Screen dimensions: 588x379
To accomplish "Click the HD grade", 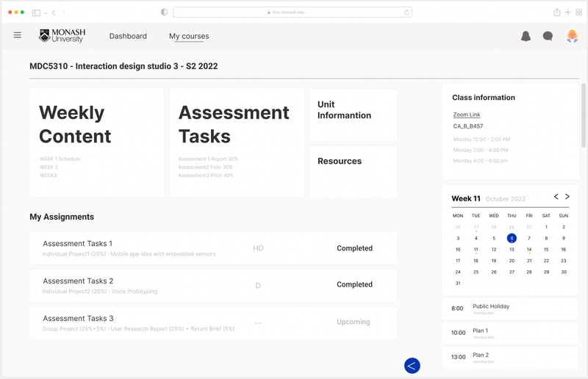I will [x=258, y=248].
